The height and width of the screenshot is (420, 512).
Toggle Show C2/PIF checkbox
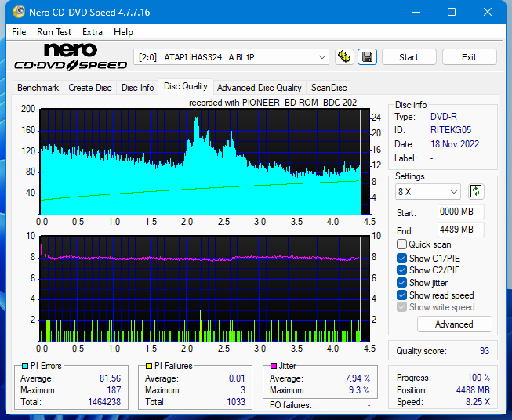(401, 270)
